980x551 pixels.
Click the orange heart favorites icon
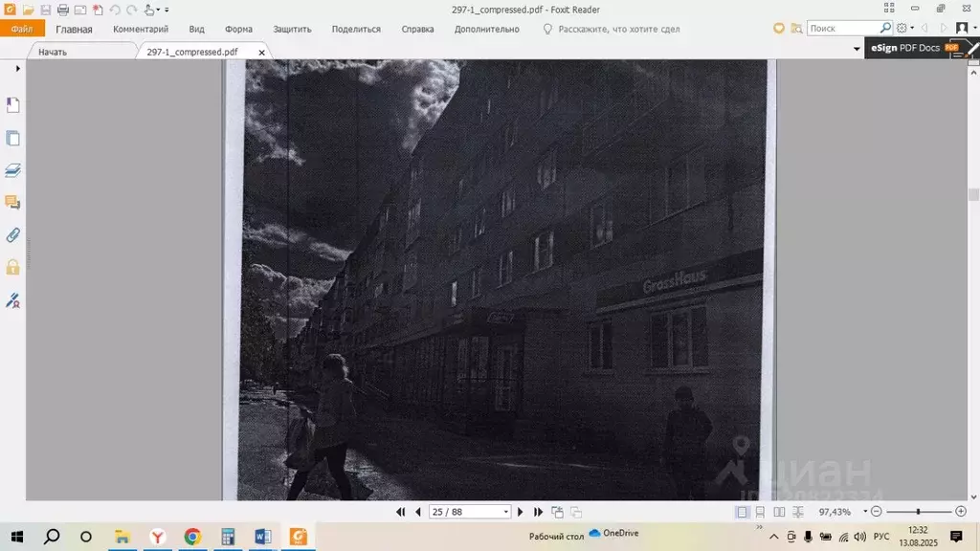click(779, 28)
